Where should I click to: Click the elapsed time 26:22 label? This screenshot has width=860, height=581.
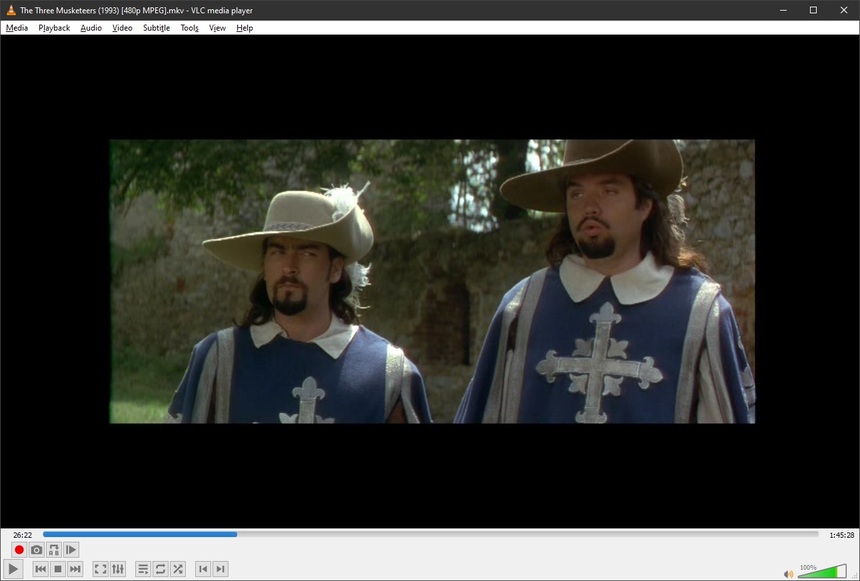coord(22,535)
